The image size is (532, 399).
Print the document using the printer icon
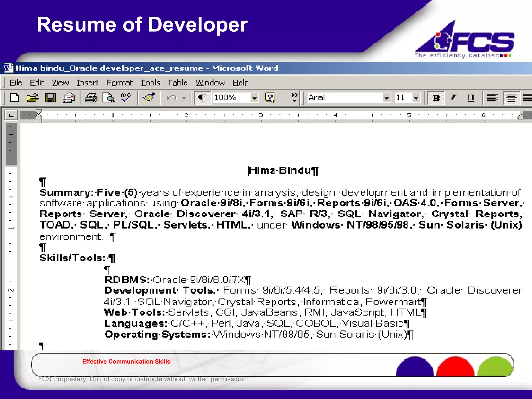tap(91, 98)
